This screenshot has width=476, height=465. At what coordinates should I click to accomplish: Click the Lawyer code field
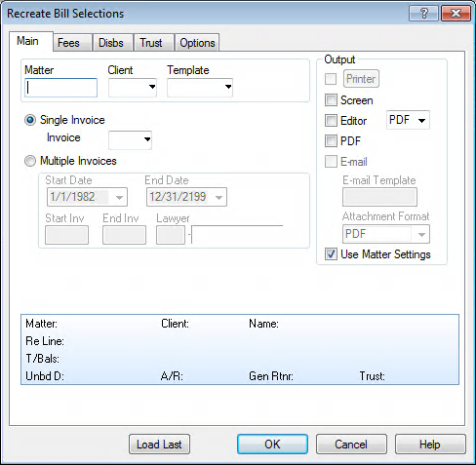[171, 235]
